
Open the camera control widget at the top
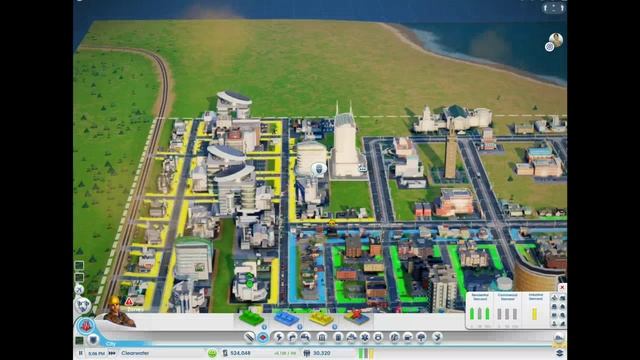(x=553, y=8)
